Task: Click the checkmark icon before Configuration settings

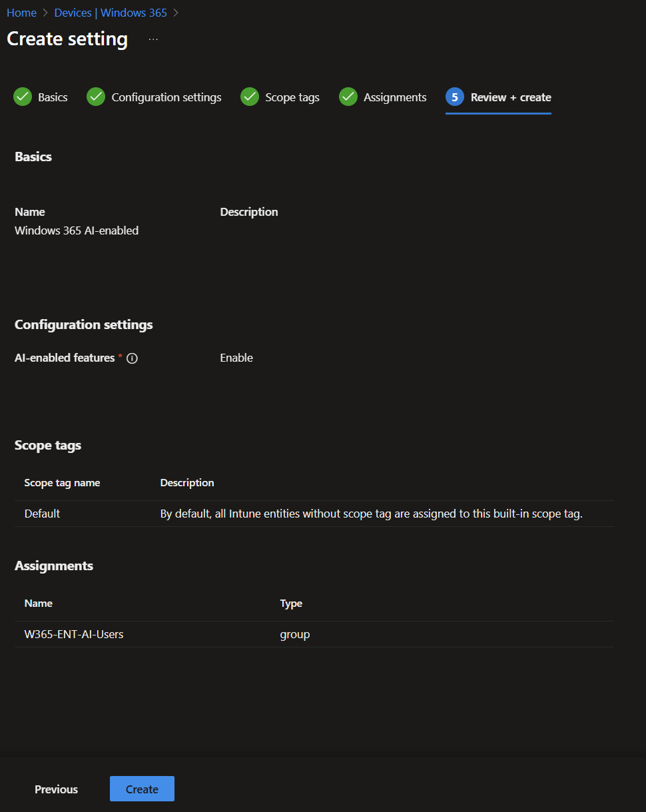Action: 96,97
